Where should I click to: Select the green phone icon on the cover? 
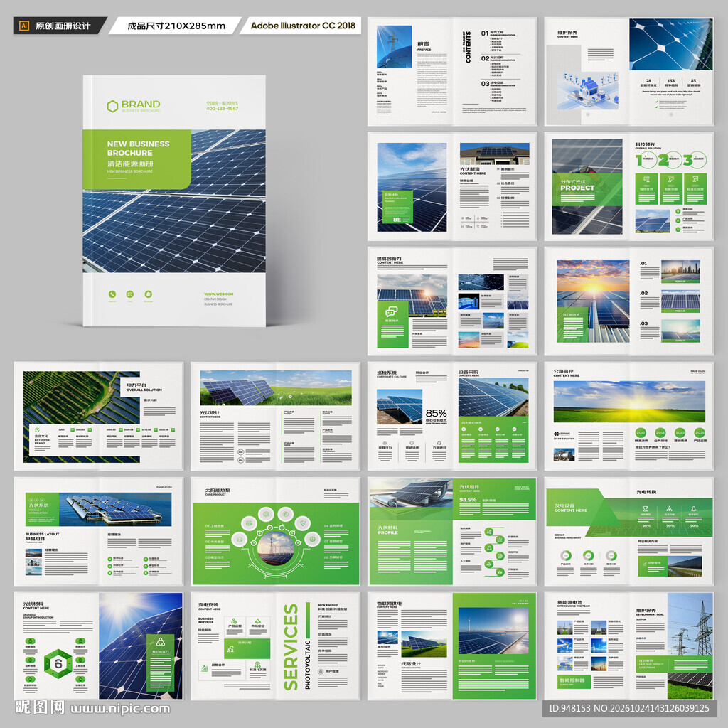coord(112,294)
